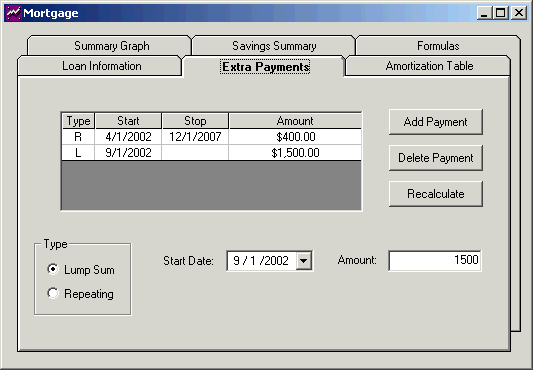Screen dimensions: 533x370
Task: Click the Amount input field
Action: (x=435, y=260)
